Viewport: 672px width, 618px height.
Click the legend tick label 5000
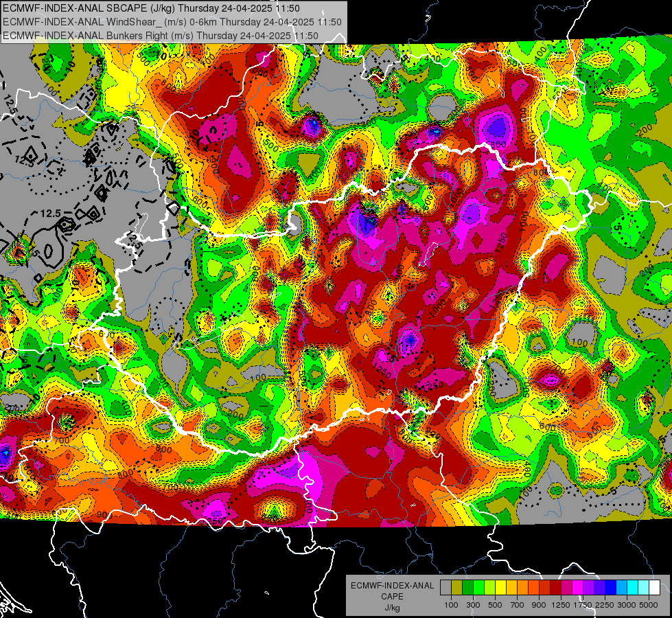point(649,605)
